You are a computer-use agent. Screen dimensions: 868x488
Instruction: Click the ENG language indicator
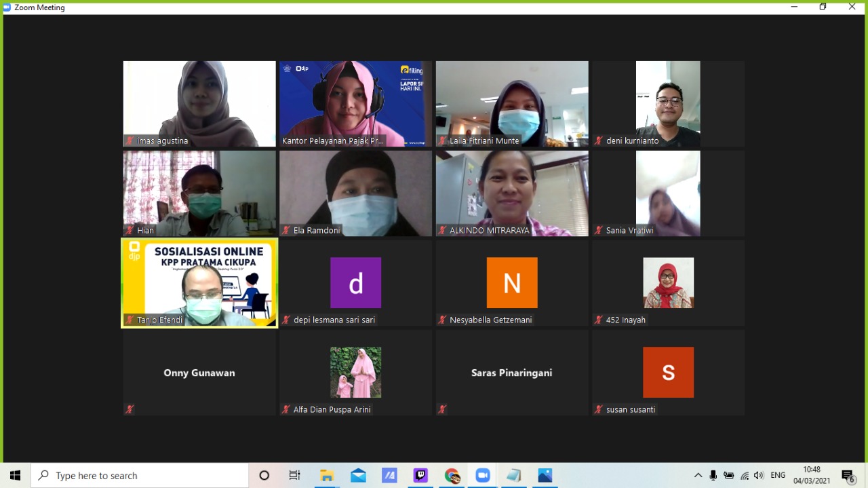778,476
